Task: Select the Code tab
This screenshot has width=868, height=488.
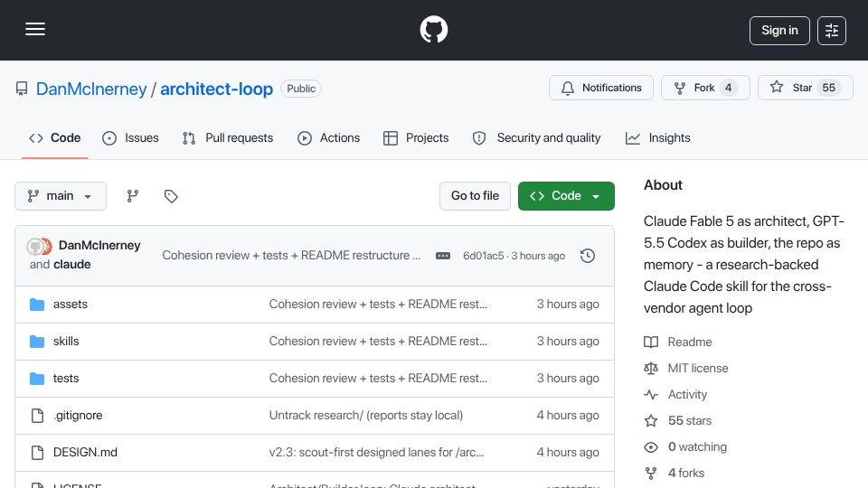Action: coord(55,137)
